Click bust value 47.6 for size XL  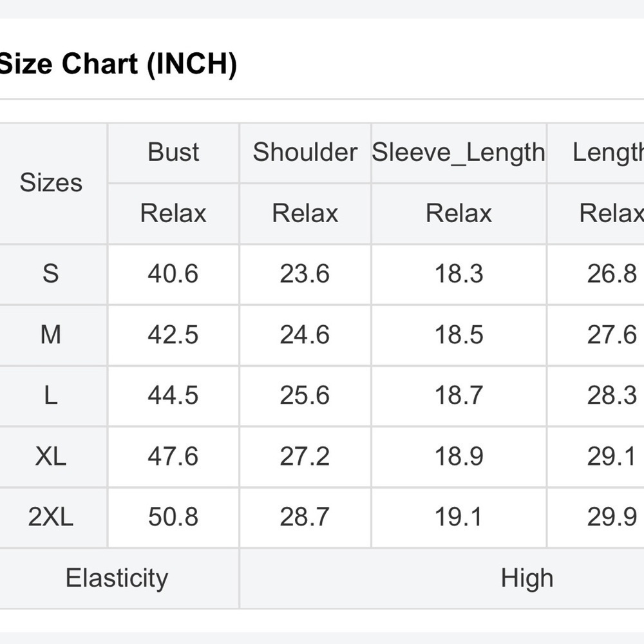(x=173, y=457)
